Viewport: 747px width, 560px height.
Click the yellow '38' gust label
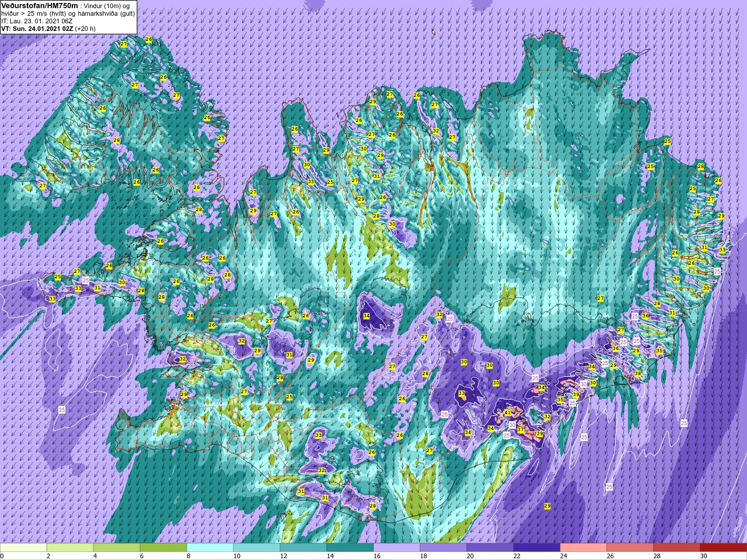[638, 373]
